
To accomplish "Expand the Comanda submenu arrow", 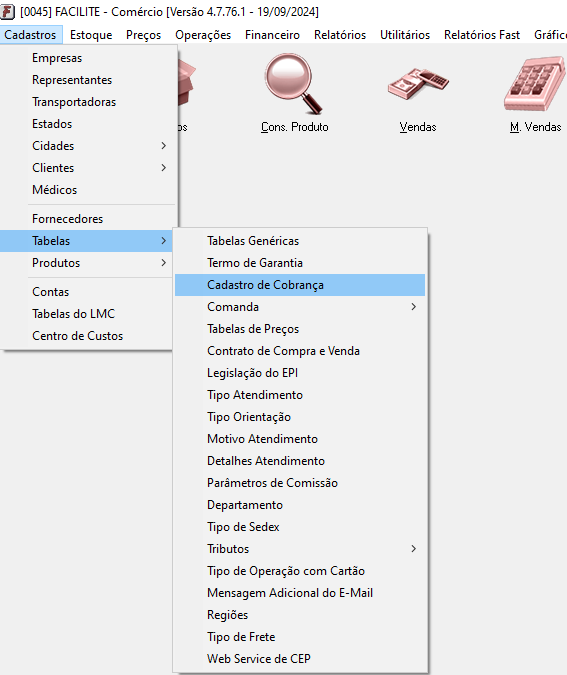I will click(414, 307).
